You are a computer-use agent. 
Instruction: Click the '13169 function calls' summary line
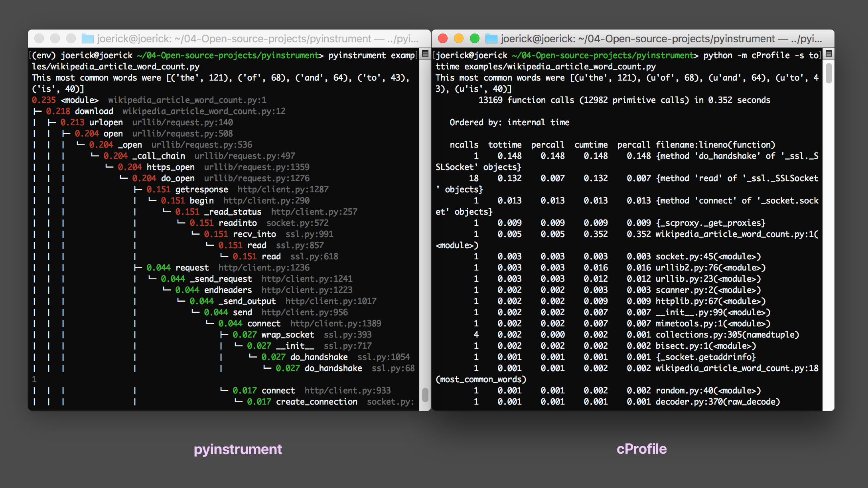point(625,100)
